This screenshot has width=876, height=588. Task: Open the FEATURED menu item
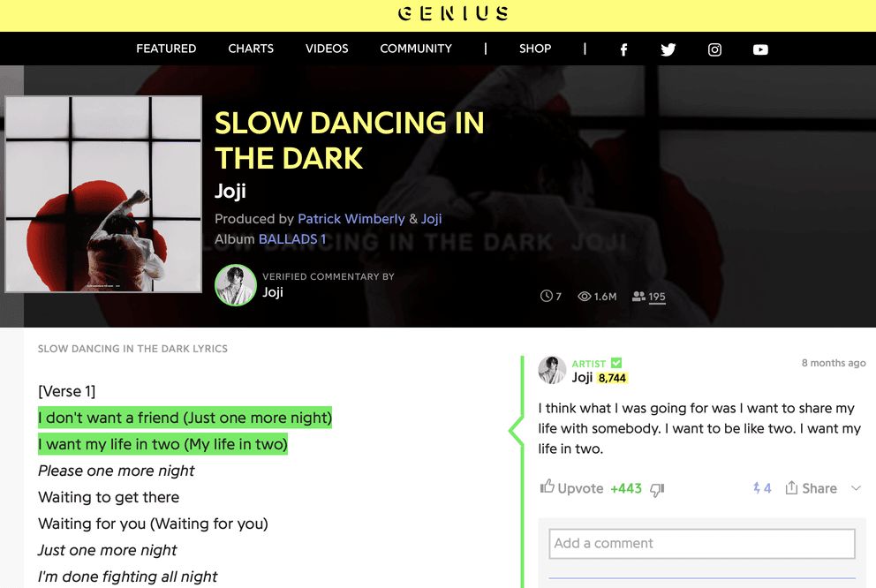166,49
